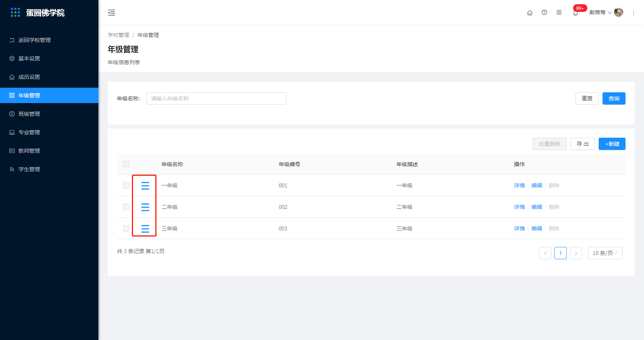Click the drag handle for 二年级 row
The height and width of the screenshot is (340, 644).
coord(145,207)
